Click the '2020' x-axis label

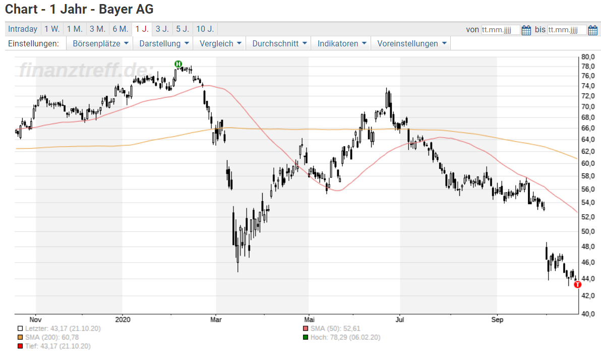(x=123, y=320)
